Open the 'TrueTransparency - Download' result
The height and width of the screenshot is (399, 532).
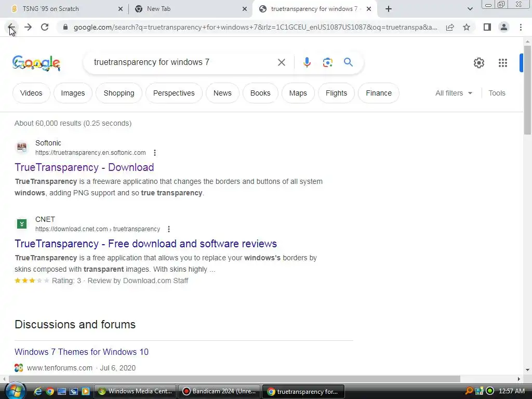coord(84,167)
